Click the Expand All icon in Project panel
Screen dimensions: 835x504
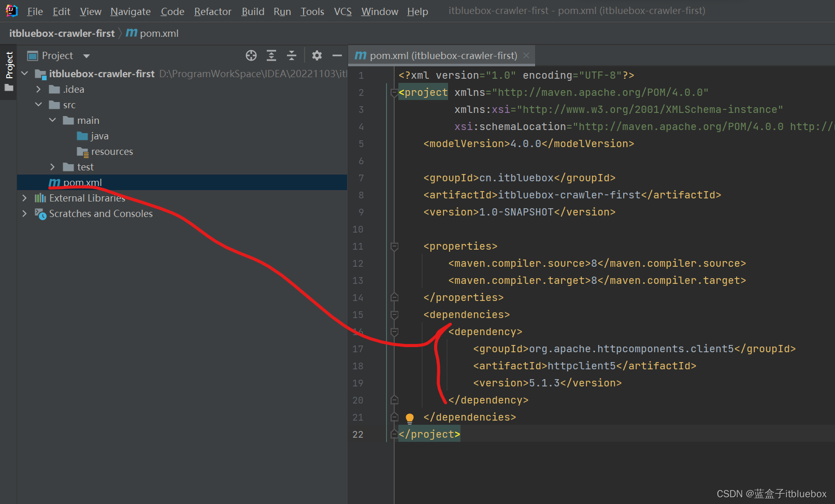pos(271,55)
